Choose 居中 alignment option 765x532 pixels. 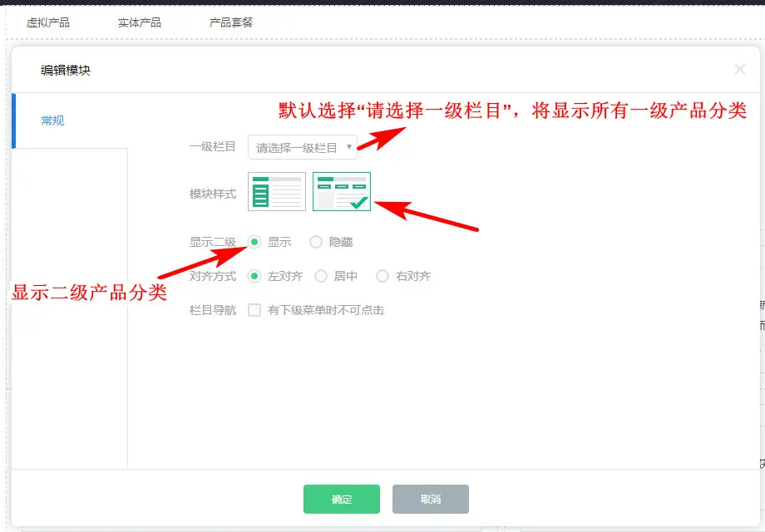pyautogui.click(x=321, y=276)
